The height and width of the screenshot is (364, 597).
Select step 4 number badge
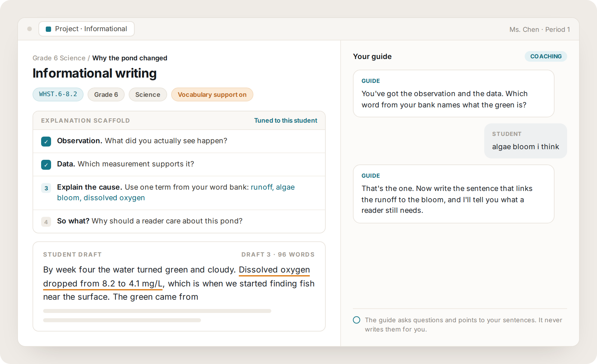click(x=46, y=222)
